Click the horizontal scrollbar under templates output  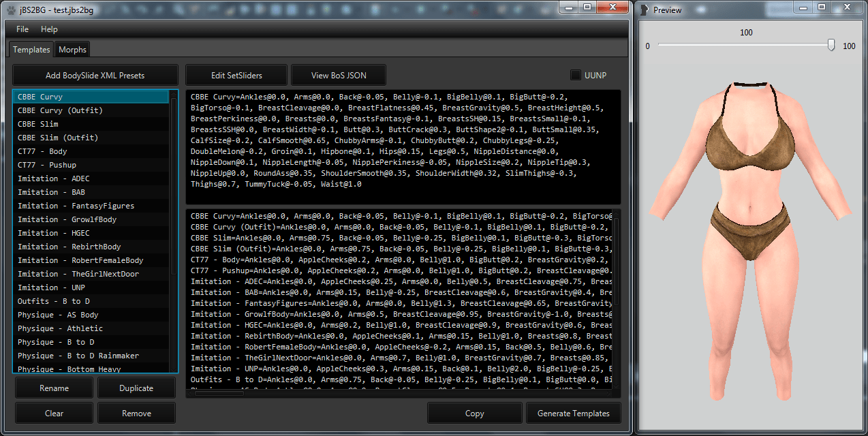tap(219, 393)
